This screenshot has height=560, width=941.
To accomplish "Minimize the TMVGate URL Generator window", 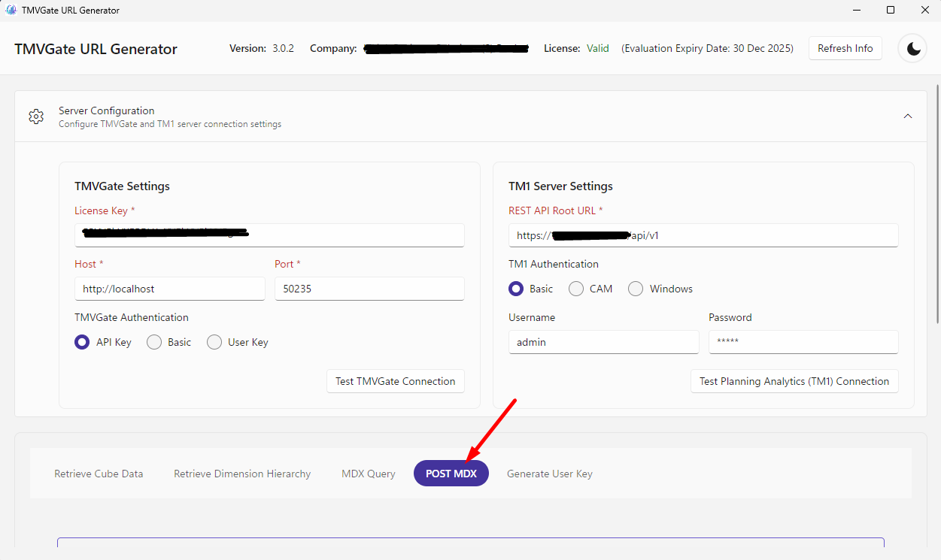I will (856, 11).
